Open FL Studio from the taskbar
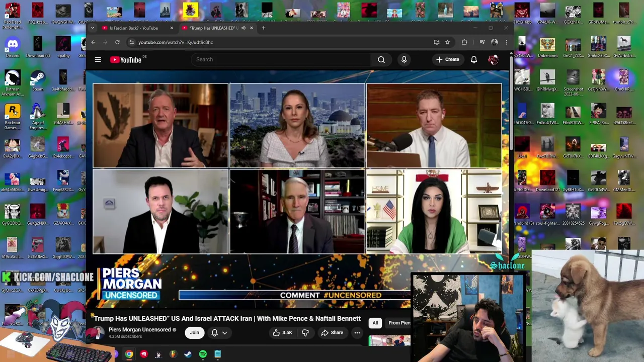This screenshot has width=644, height=362. point(173,354)
